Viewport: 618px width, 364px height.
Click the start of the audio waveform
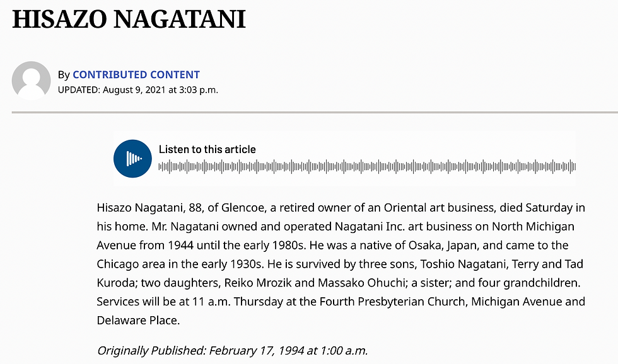pos(160,166)
